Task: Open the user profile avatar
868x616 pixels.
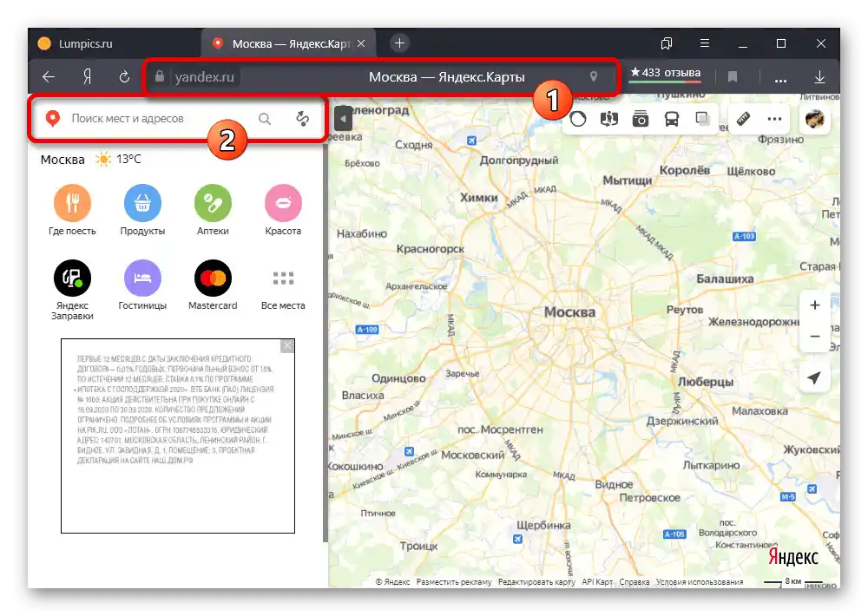Action: pyautogui.click(x=814, y=119)
